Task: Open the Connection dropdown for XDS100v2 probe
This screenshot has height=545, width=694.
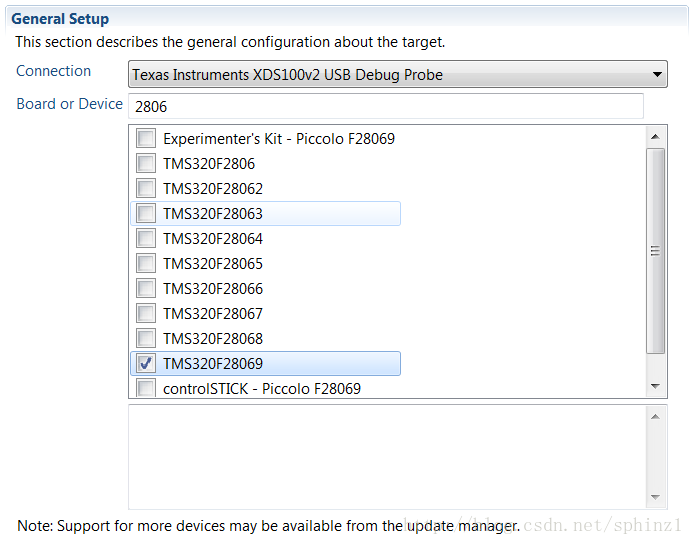Action: click(397, 74)
